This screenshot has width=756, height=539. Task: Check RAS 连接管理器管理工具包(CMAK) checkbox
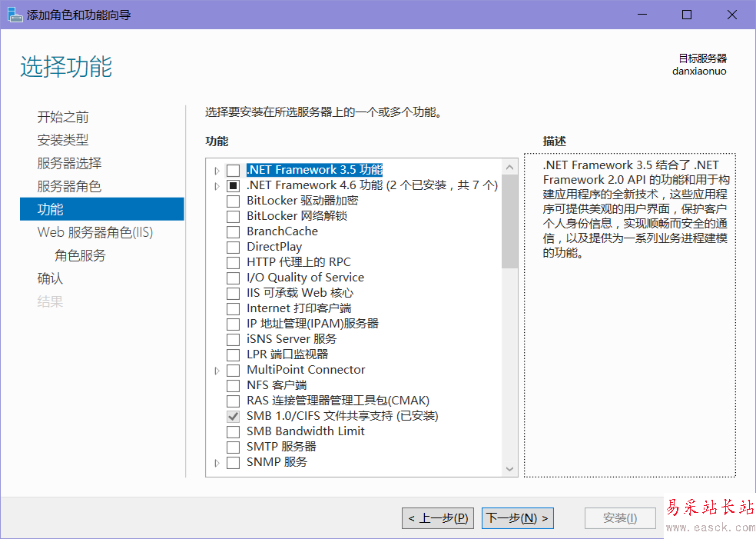pos(234,401)
